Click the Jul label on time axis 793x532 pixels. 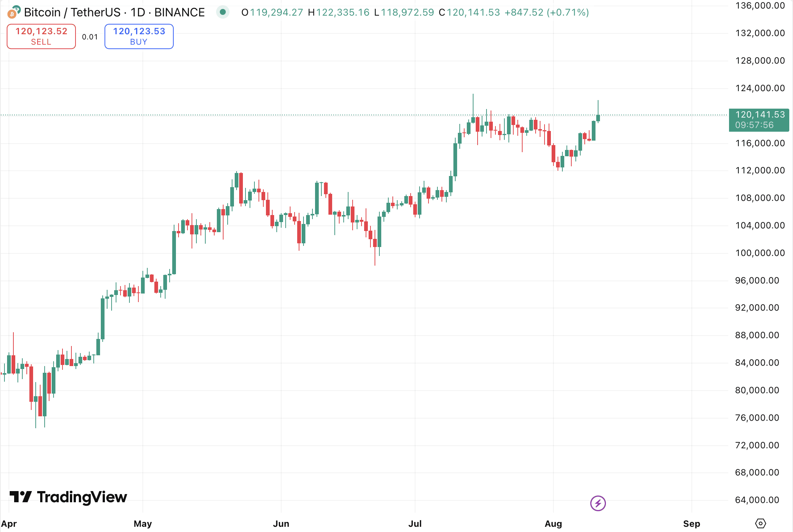click(x=415, y=524)
